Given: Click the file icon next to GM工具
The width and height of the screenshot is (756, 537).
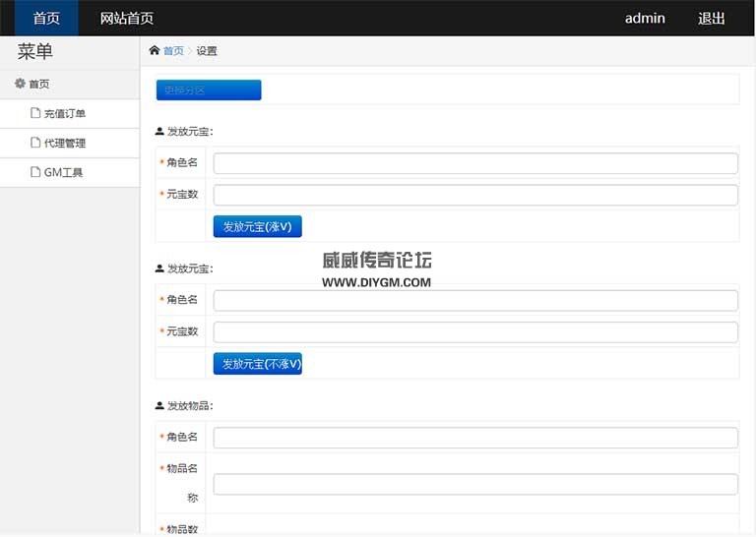Looking at the screenshot, I should [x=35, y=172].
